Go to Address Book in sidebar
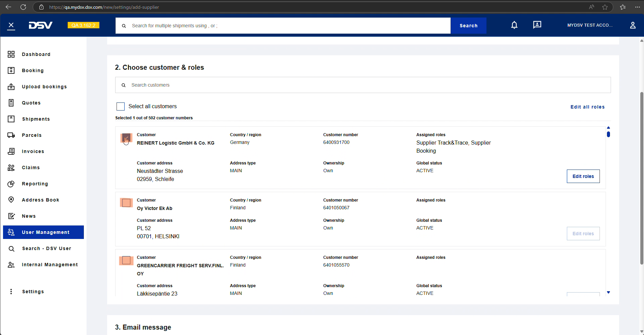 [x=40, y=200]
